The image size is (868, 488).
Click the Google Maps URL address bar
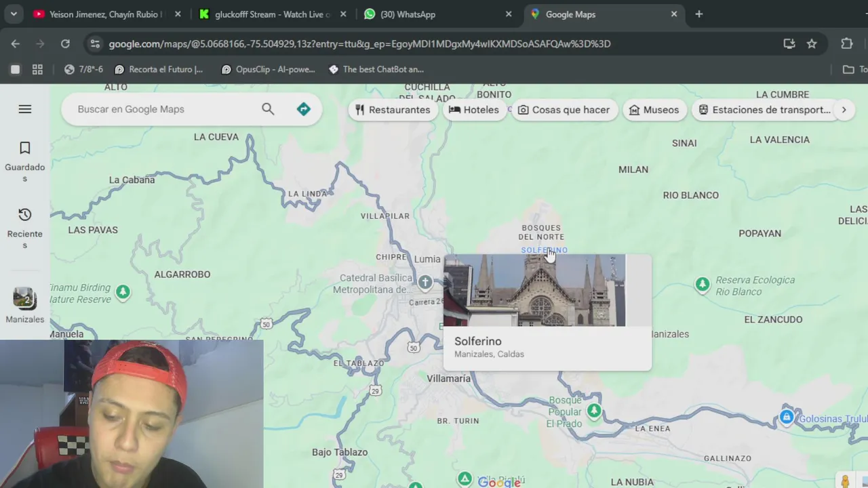click(x=359, y=43)
